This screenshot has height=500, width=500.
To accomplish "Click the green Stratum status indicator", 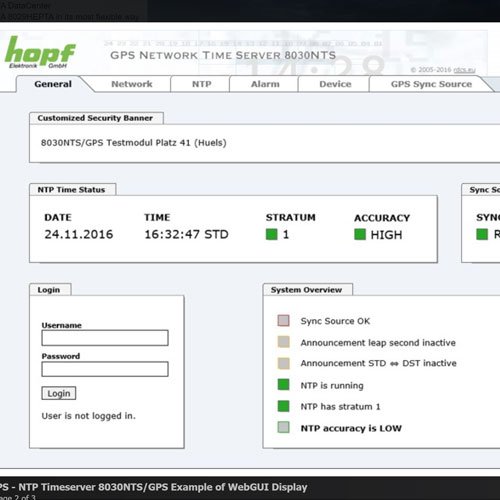I will coord(272,234).
